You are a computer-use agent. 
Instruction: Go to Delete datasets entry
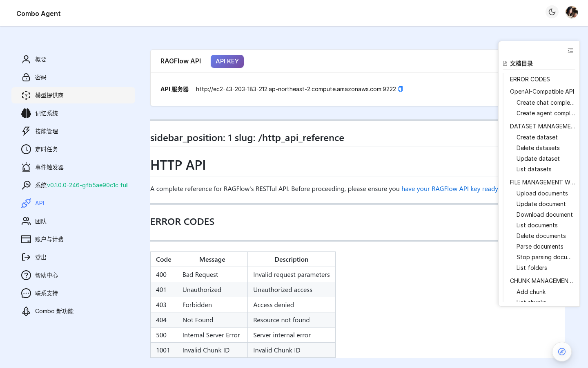[x=538, y=148]
